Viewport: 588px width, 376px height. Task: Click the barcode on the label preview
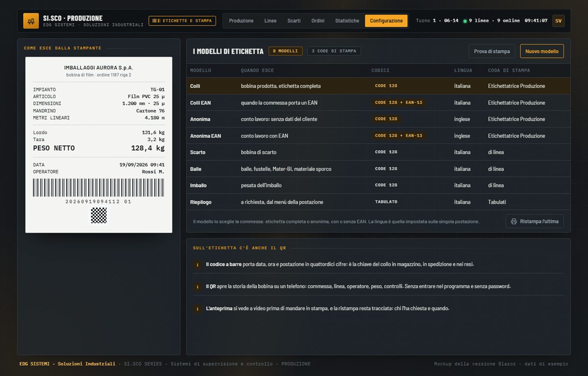pos(99,188)
